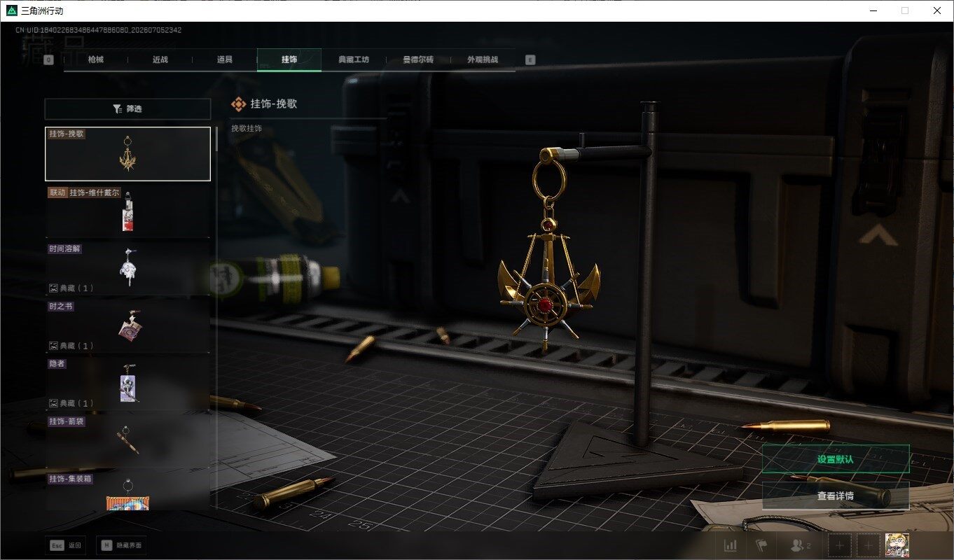Open the 道具 tab
Viewport: 954px width, 560px height.
225,60
